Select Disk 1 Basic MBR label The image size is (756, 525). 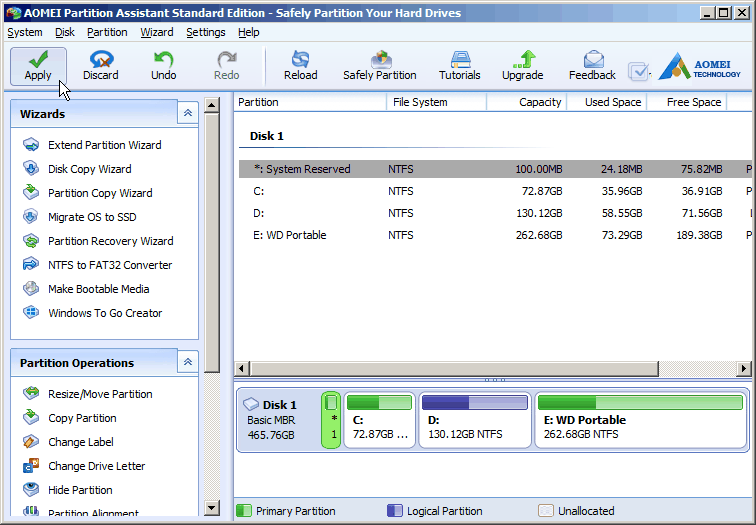[x=271, y=420]
